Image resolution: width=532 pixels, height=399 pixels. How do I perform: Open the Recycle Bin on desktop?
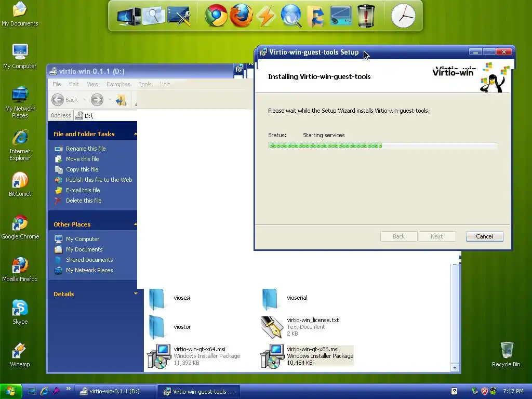pos(506,355)
